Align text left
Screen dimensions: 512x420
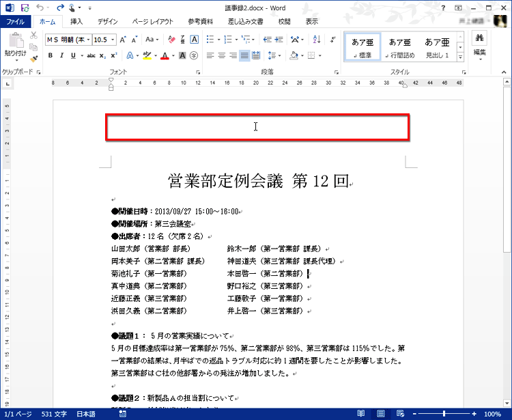click(210, 56)
